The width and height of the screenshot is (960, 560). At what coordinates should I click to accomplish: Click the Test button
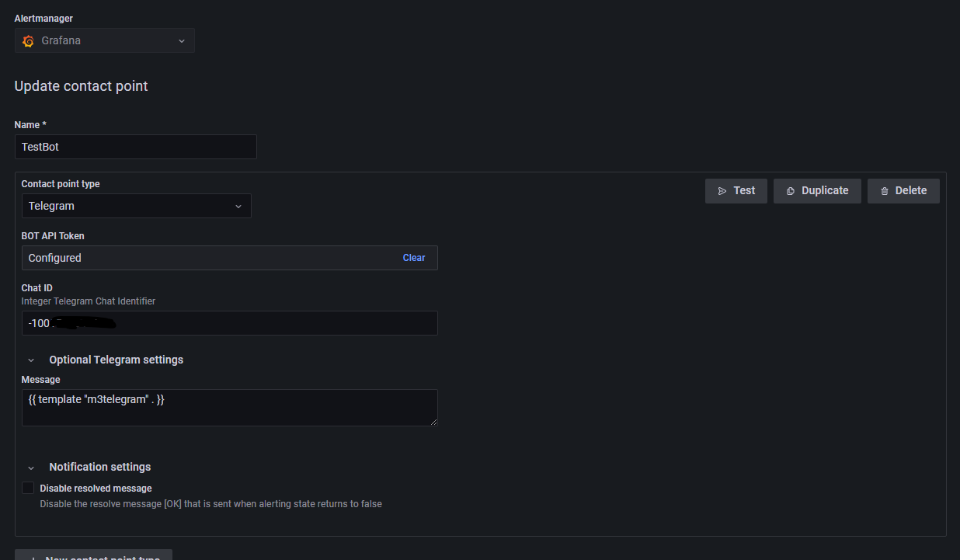(x=736, y=191)
